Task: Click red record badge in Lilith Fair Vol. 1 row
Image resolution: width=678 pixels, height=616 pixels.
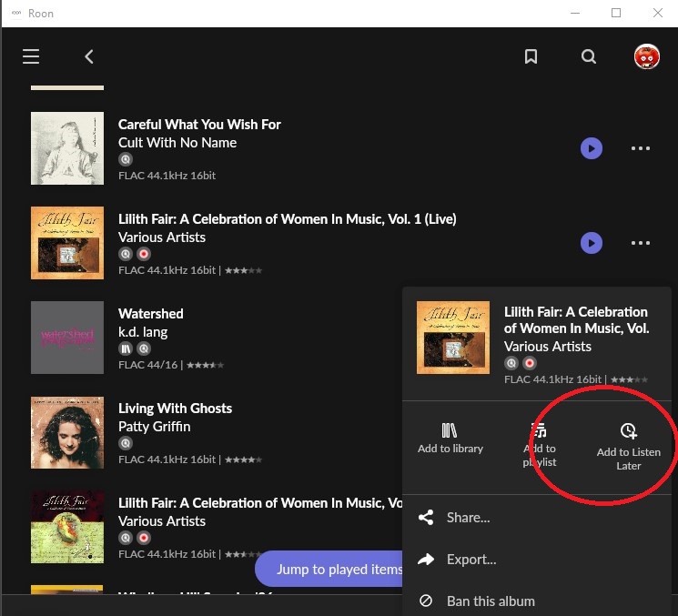Action: (144, 254)
